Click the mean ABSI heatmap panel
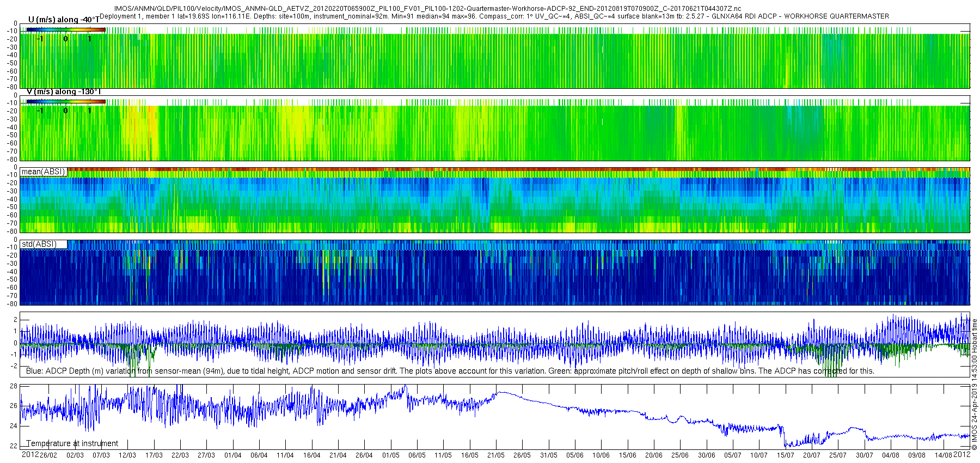Screen dimensions: 980x463 [x=495, y=200]
